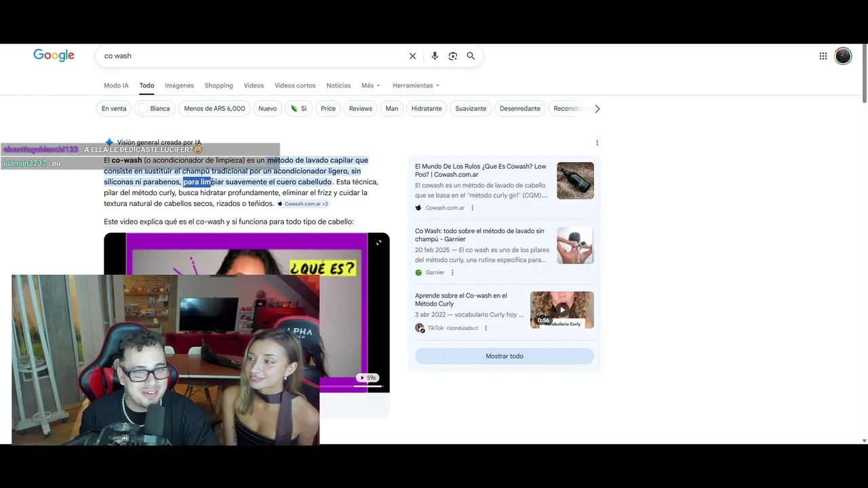Click the Garnier hair washing thumbnail
Viewport: 868px width, 488px height.
coord(575,245)
